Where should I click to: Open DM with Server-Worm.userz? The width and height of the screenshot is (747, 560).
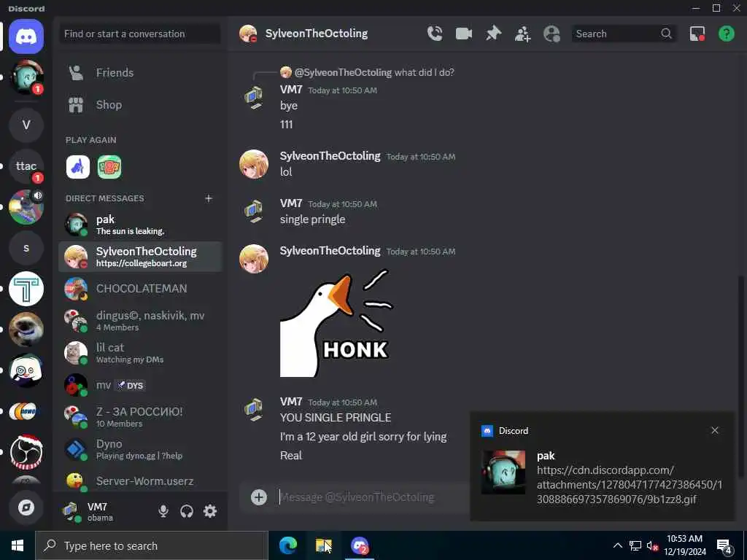point(140,481)
